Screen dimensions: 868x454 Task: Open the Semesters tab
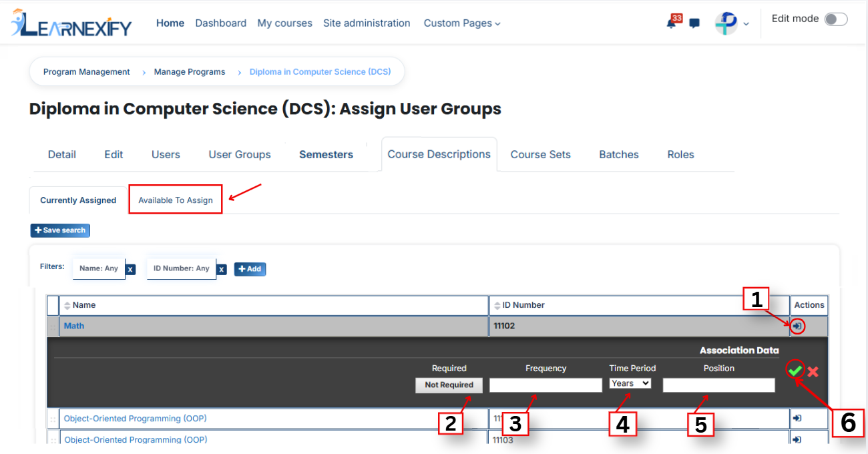327,154
